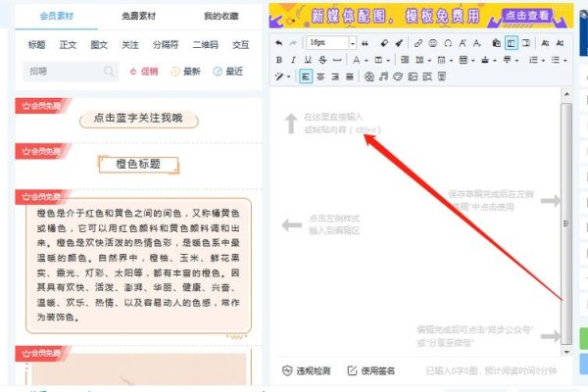Insert music with the note icon
588x392 pixels.
pyautogui.click(x=383, y=76)
